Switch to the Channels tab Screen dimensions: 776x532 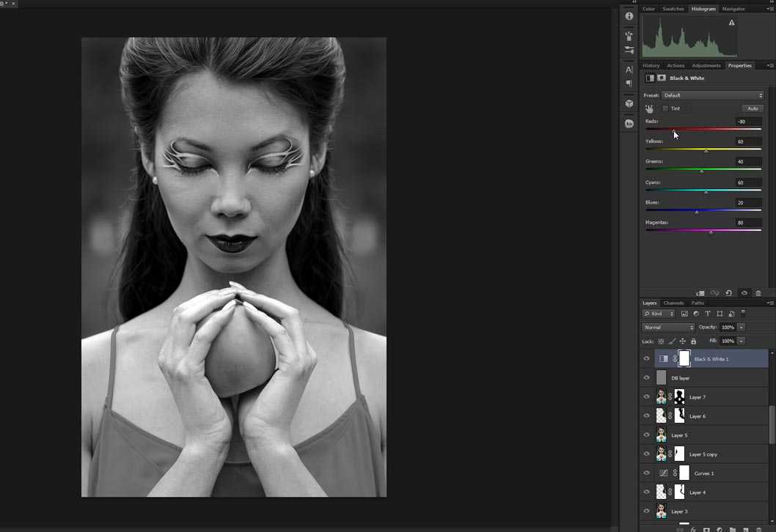(673, 303)
